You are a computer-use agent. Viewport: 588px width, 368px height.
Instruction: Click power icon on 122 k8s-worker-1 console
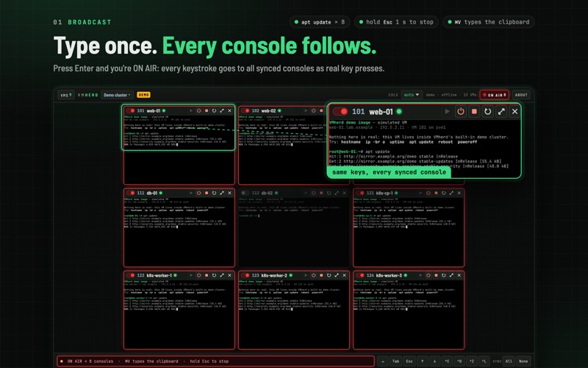pos(198,275)
